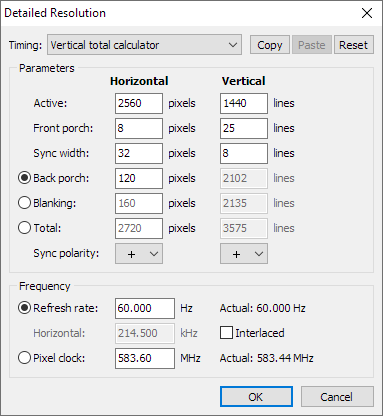This screenshot has width=383, height=416.
Task: Click the horizontal Active pixels field
Action: point(139,103)
